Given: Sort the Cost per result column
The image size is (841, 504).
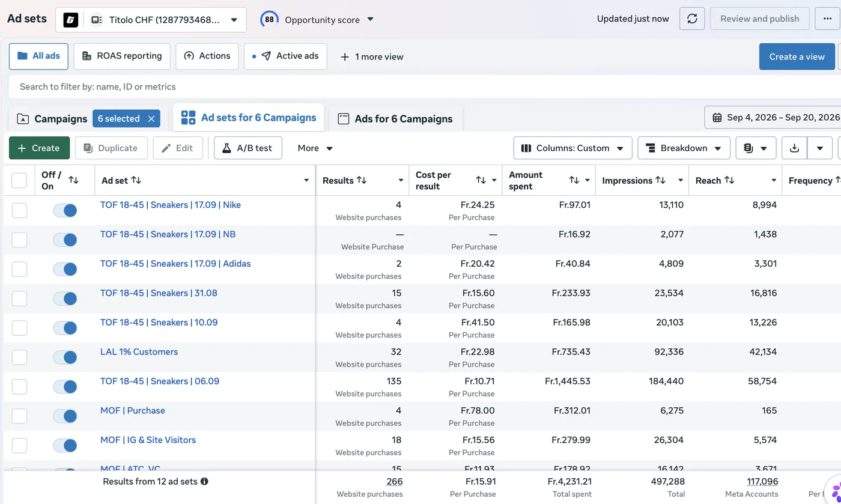Looking at the screenshot, I should click(x=481, y=180).
